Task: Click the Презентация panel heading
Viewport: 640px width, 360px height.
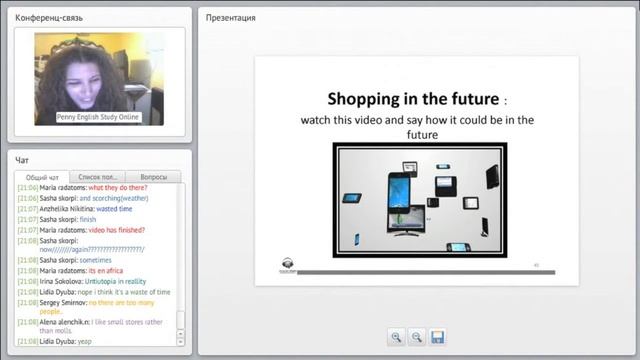Action: point(231,18)
